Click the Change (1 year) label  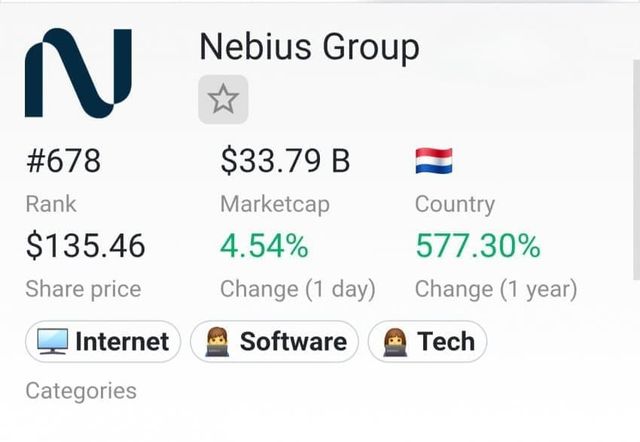[495, 289]
